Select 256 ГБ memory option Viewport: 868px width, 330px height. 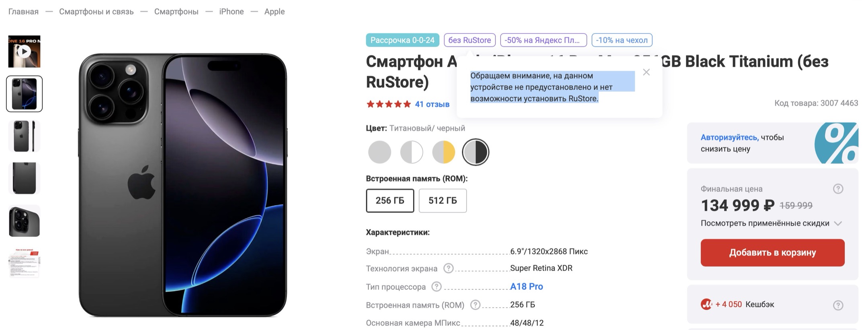click(x=390, y=200)
